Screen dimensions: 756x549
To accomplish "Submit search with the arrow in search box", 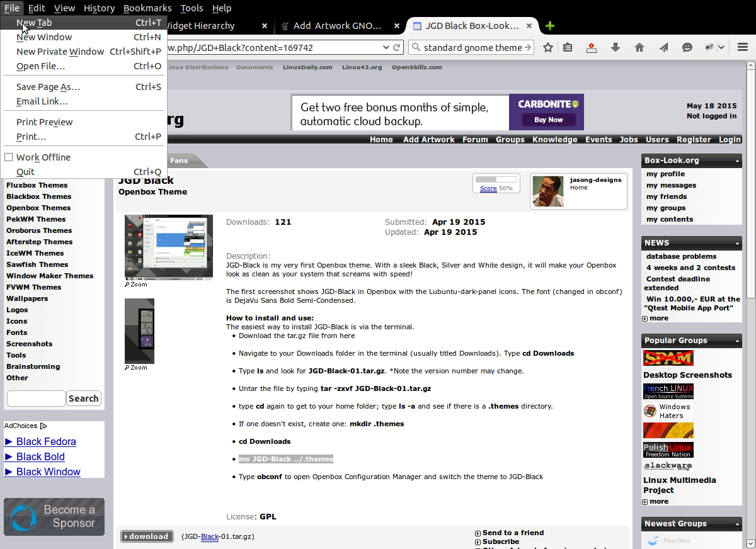I will click(x=528, y=47).
